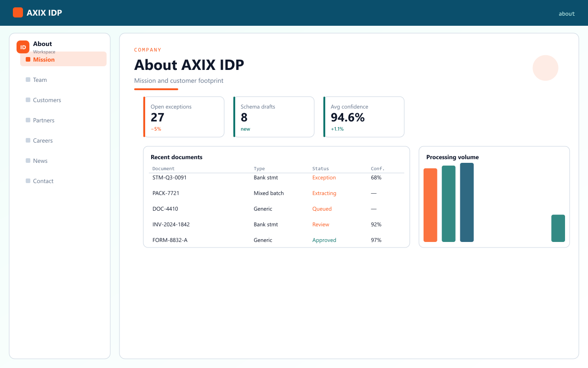This screenshot has width=588, height=368.
Task: Click the Status column header
Action: (x=321, y=169)
